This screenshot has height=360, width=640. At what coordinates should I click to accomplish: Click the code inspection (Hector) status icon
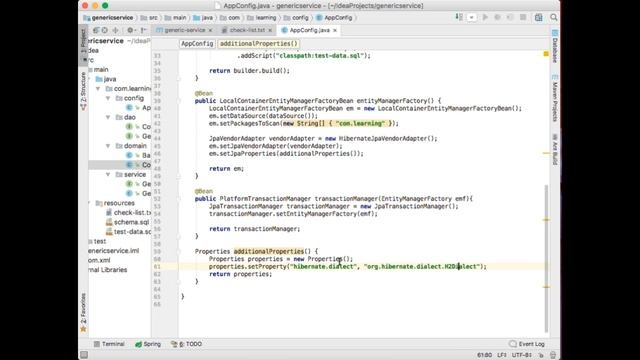(553, 355)
